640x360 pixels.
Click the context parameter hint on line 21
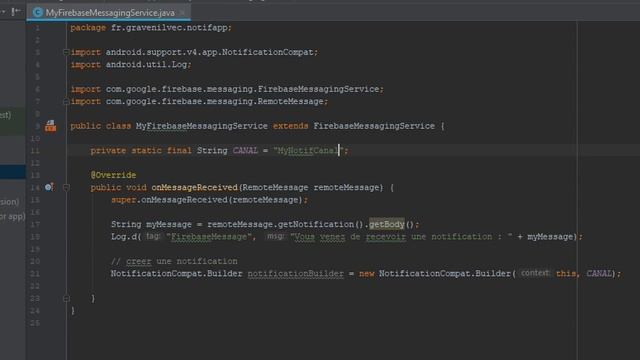pos(535,273)
